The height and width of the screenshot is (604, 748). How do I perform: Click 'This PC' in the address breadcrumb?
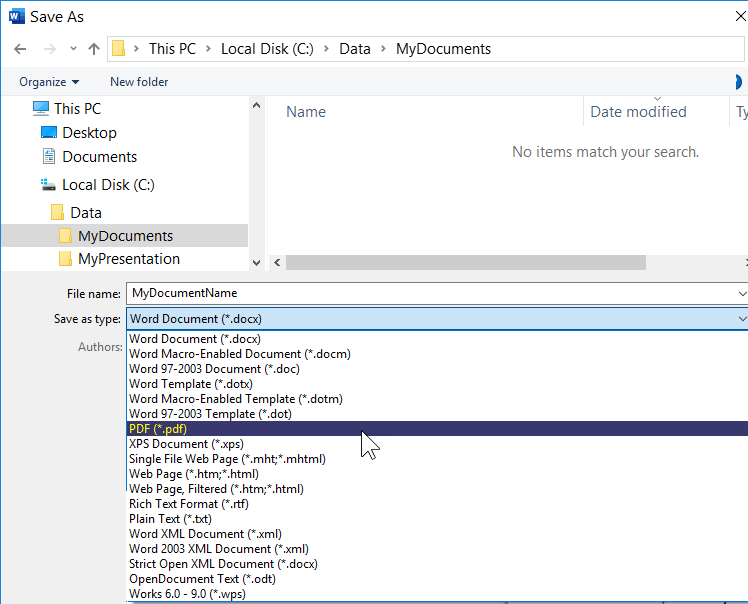click(x=172, y=49)
